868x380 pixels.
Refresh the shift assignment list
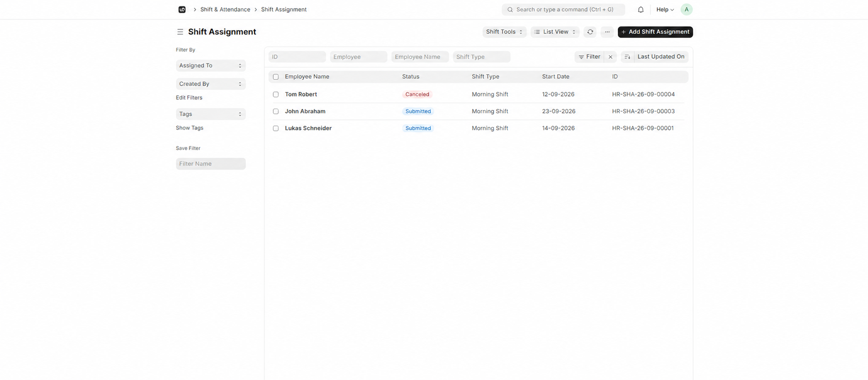click(590, 32)
